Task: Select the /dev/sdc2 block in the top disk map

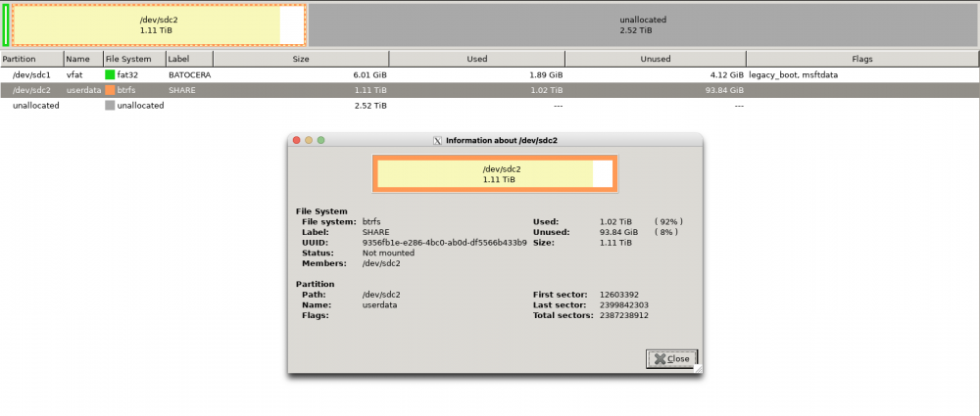Action: click(x=157, y=24)
